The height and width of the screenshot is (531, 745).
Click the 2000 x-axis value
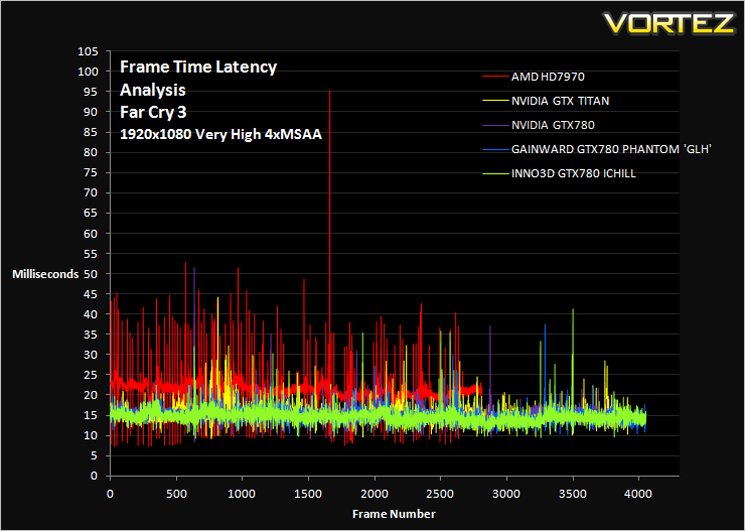point(374,493)
